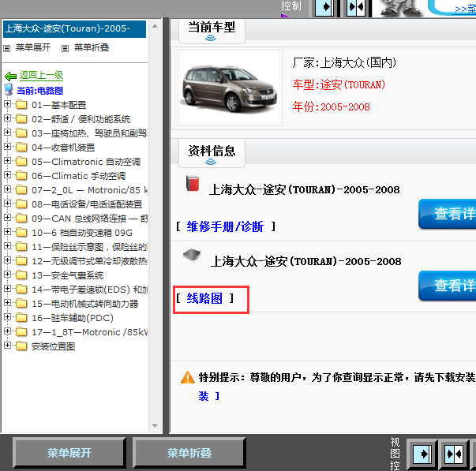Click the double chevron under 当前车型 tab
476x471 pixels.
coord(211,38)
